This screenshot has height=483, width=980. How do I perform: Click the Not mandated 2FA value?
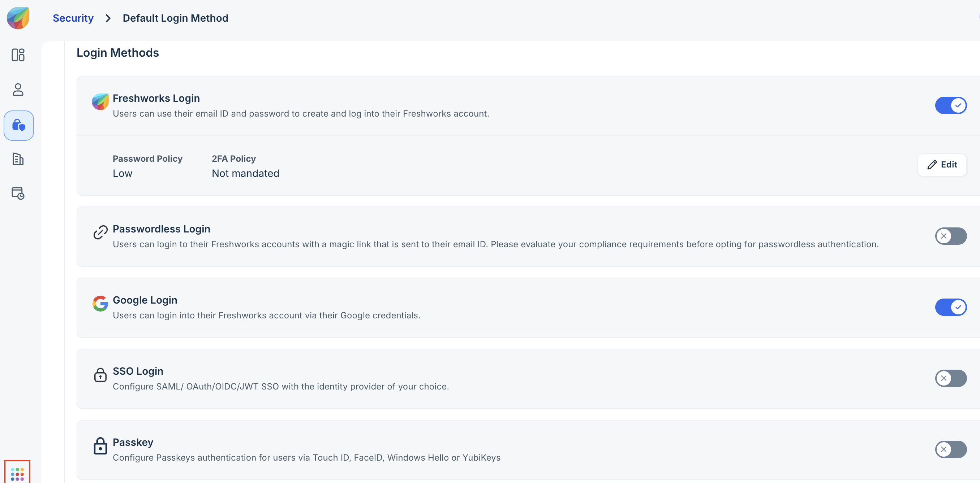pos(245,173)
